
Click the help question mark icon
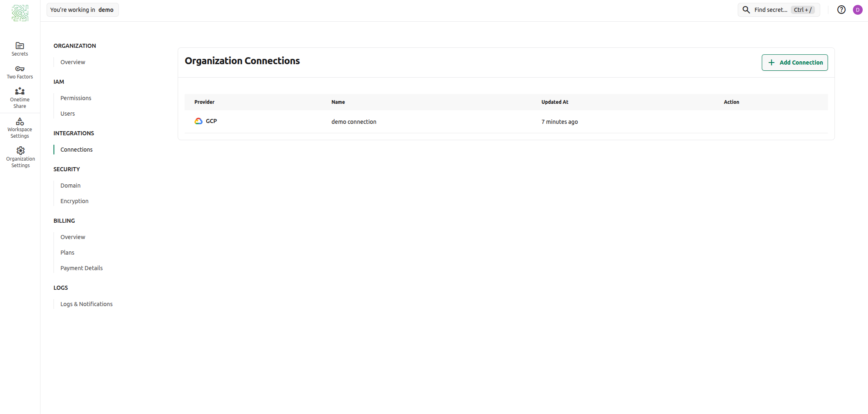[841, 10]
